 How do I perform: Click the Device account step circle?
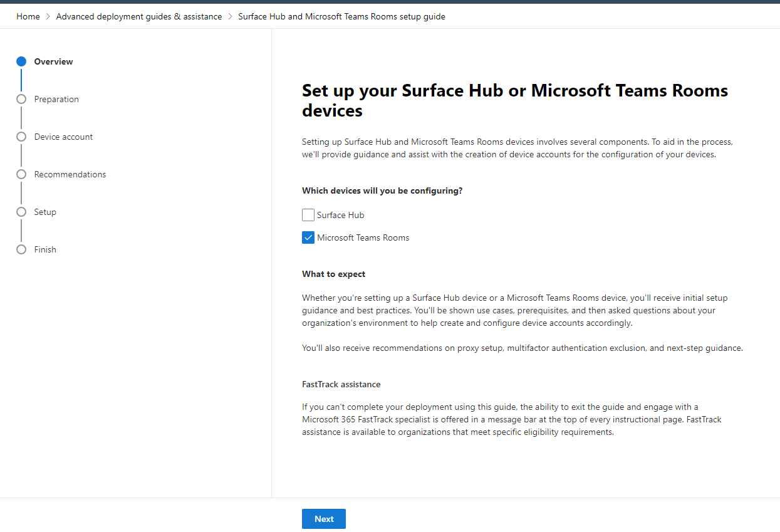click(21, 137)
